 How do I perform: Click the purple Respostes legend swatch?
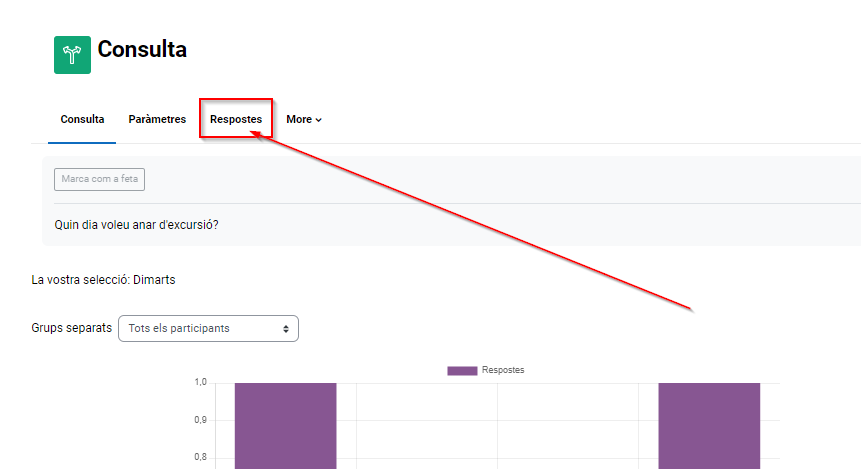coord(461,370)
